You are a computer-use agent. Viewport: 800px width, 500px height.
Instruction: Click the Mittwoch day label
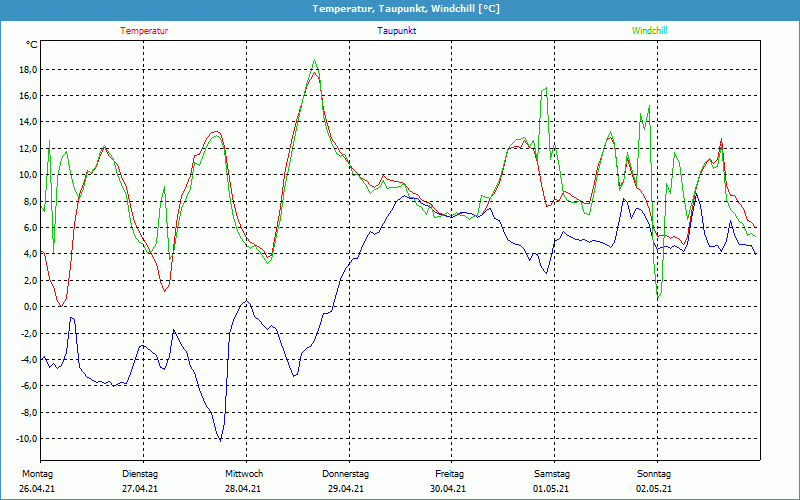point(244,474)
